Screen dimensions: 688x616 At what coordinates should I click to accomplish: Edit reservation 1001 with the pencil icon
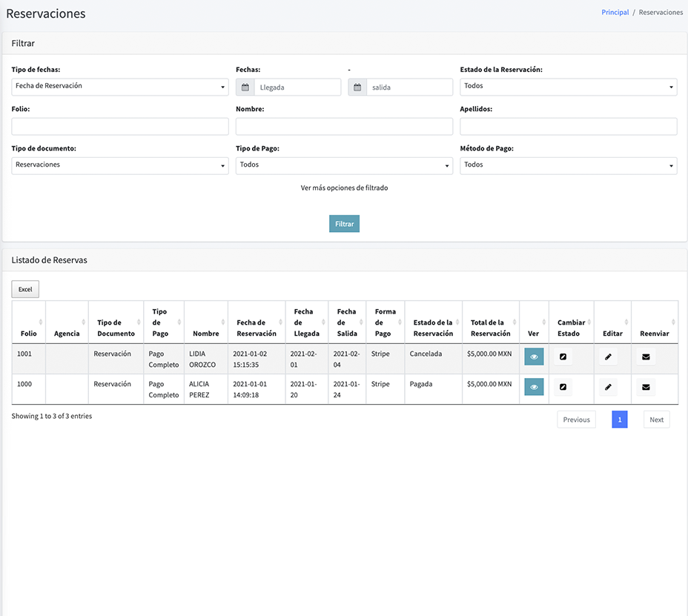pyautogui.click(x=608, y=357)
